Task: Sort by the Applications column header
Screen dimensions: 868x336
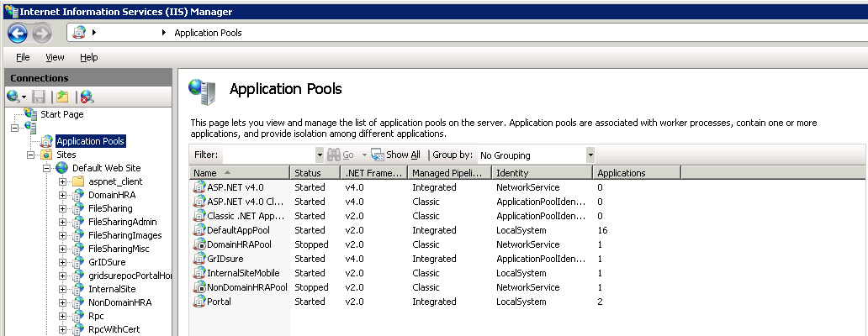Action: [x=637, y=173]
